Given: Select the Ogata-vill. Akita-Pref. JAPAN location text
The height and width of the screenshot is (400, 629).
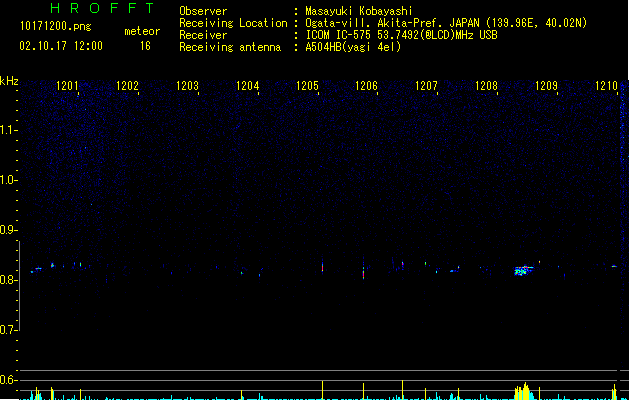Looking at the screenshot, I should [x=446, y=23].
